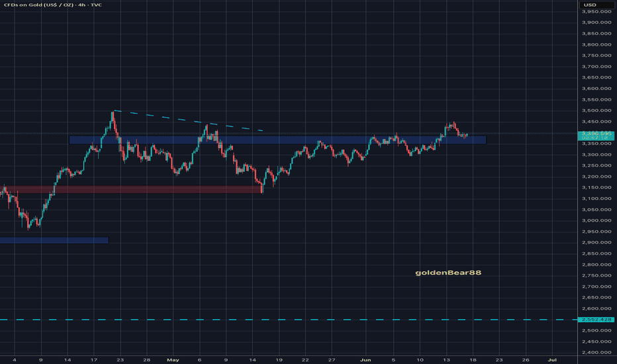The image size is (617, 364).
Task: Click the '19' date label on time axis
Action: pyautogui.click(x=279, y=359)
